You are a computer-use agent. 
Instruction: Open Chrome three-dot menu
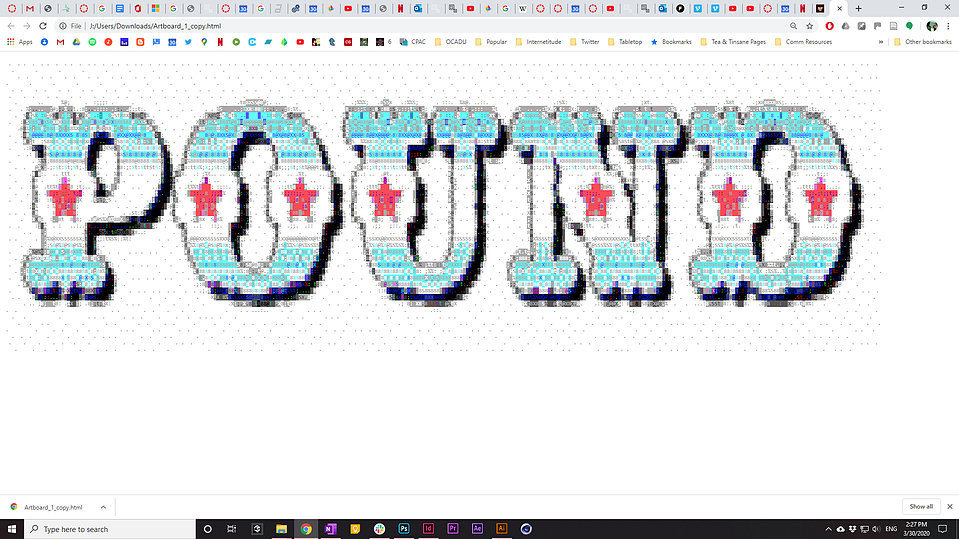949,26
